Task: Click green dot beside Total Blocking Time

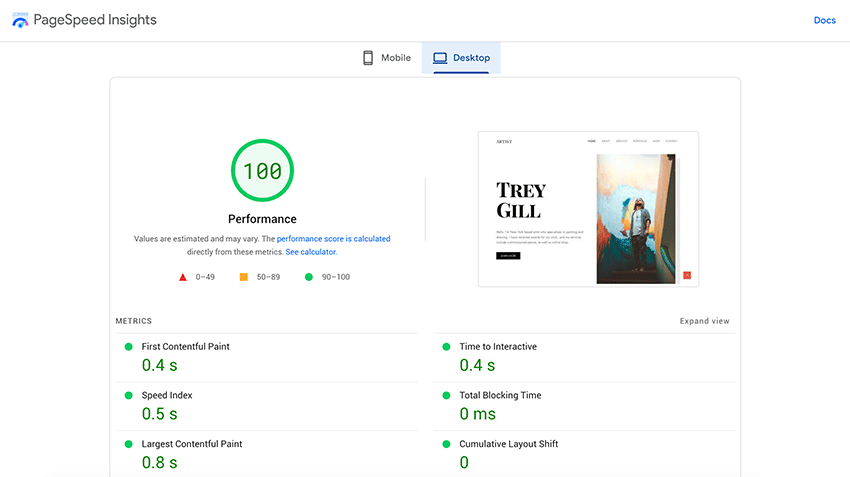Action: (x=446, y=395)
